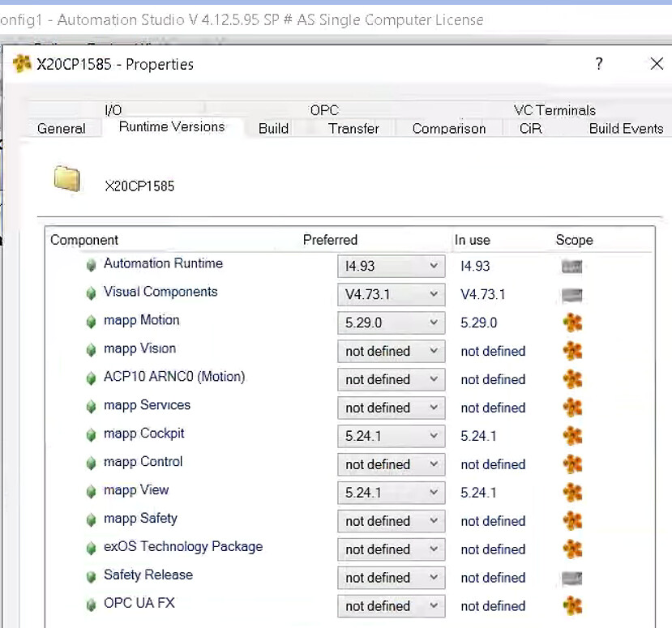Open the Build tab
The image size is (672, 628).
coord(273,129)
